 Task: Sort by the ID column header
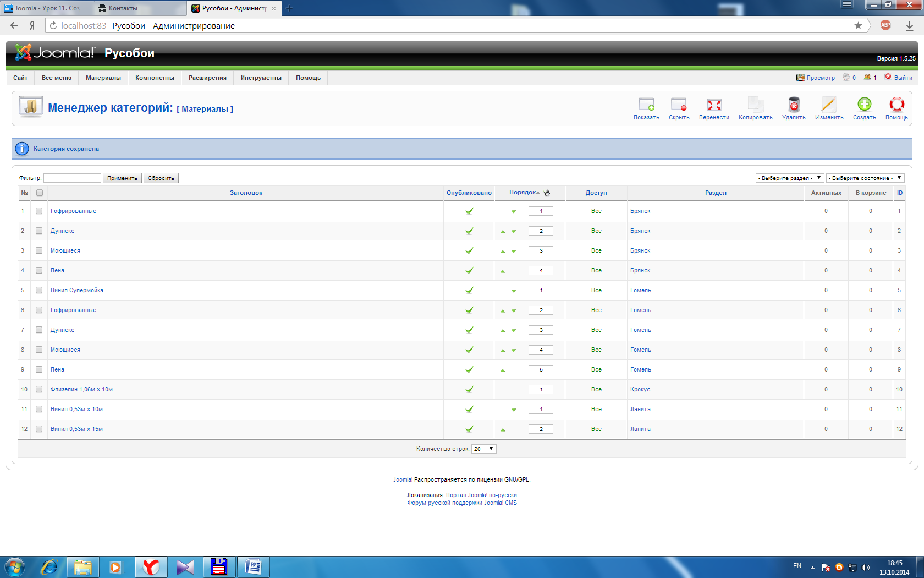[x=900, y=193]
